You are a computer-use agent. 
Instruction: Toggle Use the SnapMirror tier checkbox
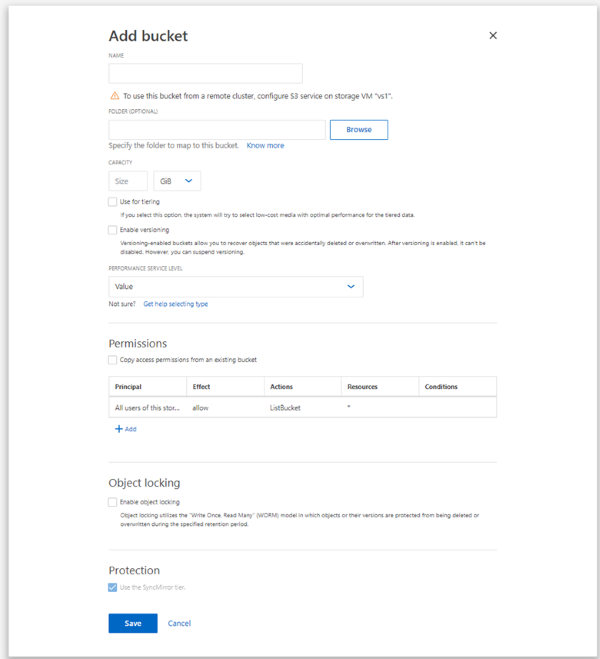(113, 587)
